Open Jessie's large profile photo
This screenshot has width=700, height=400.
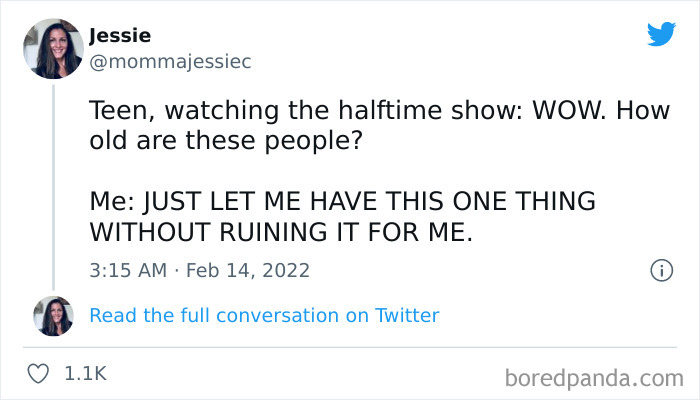[53, 48]
